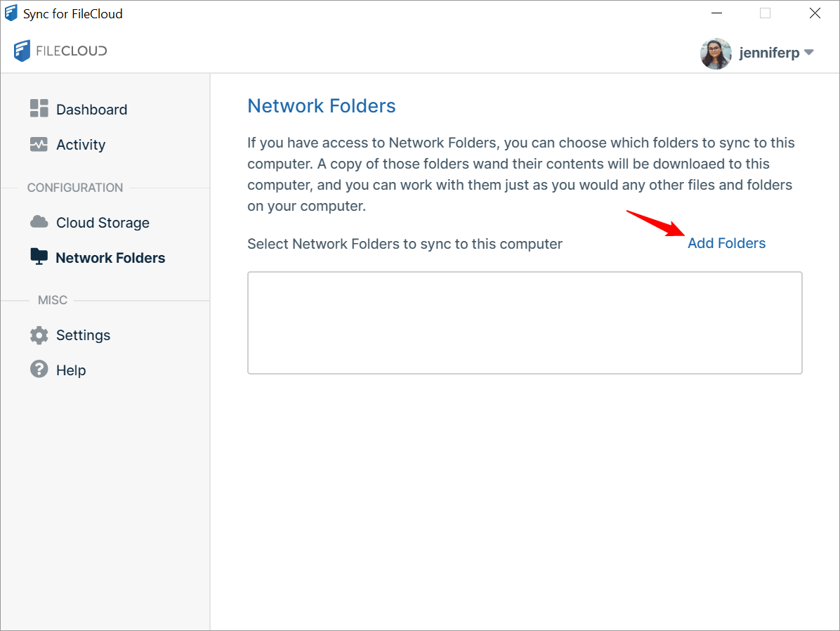The height and width of the screenshot is (631, 840).
Task: Open the jenniferp account dropdown
Action: point(769,52)
